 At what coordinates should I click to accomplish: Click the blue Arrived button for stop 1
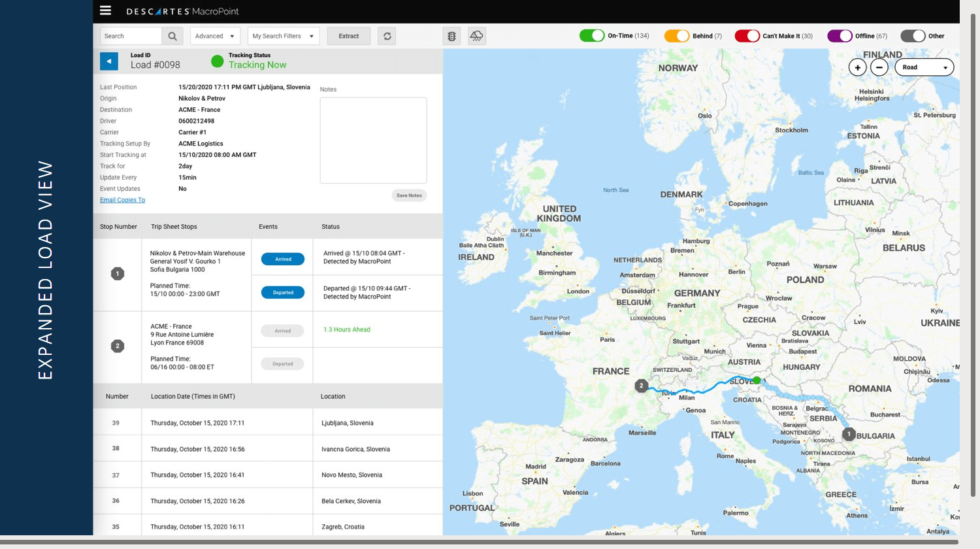pos(283,259)
